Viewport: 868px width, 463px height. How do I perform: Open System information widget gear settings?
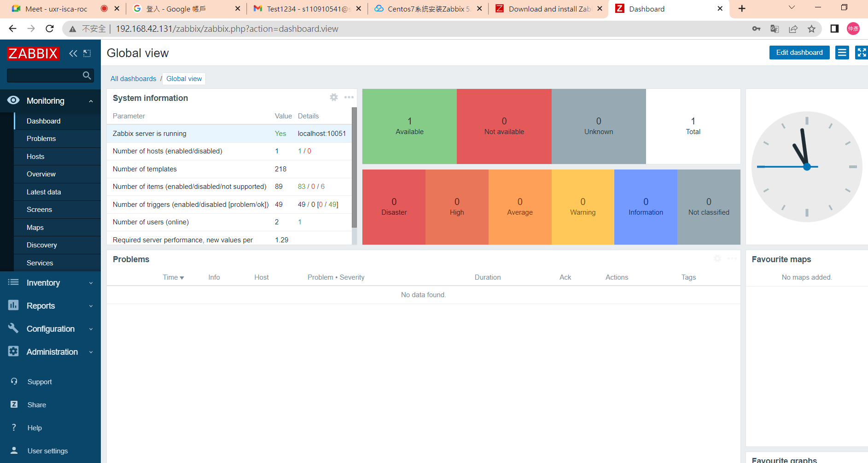(334, 97)
